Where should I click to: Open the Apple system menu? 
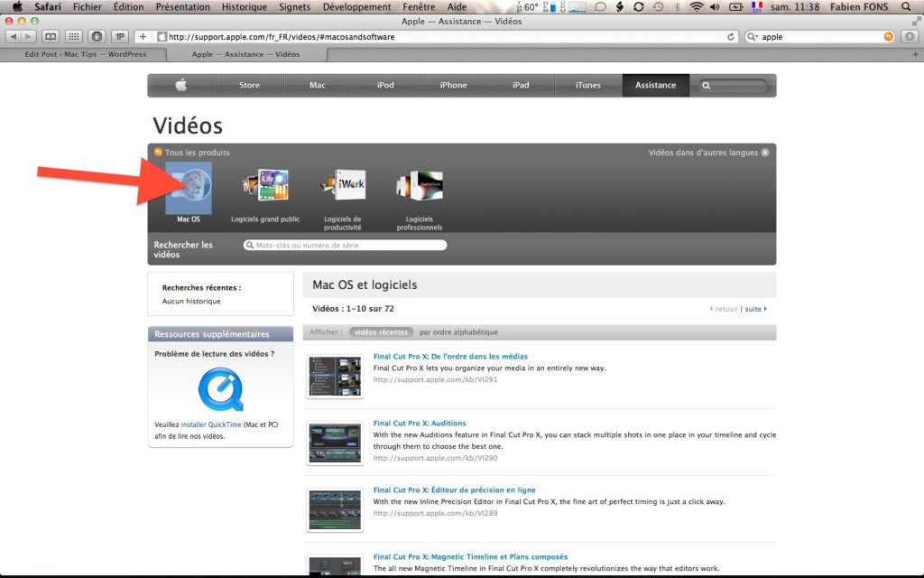coord(17,7)
